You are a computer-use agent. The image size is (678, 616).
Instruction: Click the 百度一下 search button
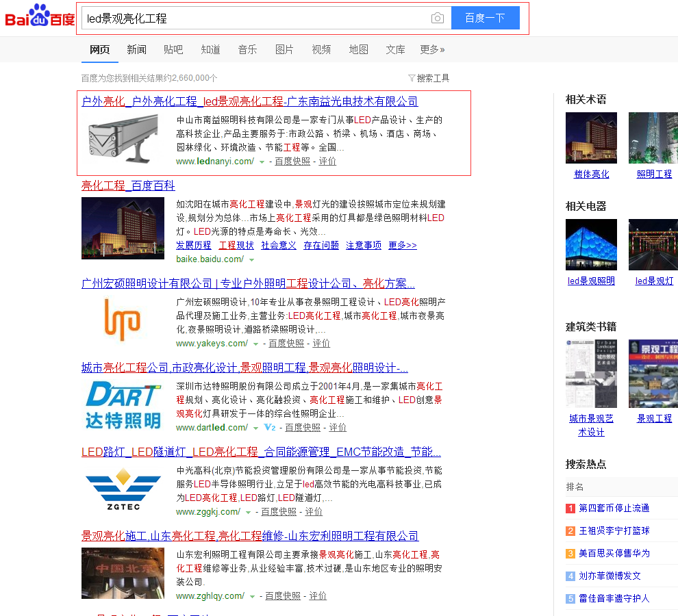tap(485, 18)
